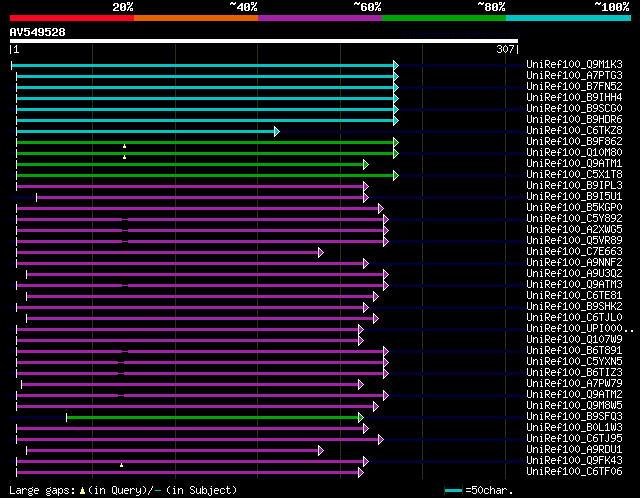Click the UniRef100_Q9FK43 label
Viewport: 640px width, 498px height.
coord(574,461)
